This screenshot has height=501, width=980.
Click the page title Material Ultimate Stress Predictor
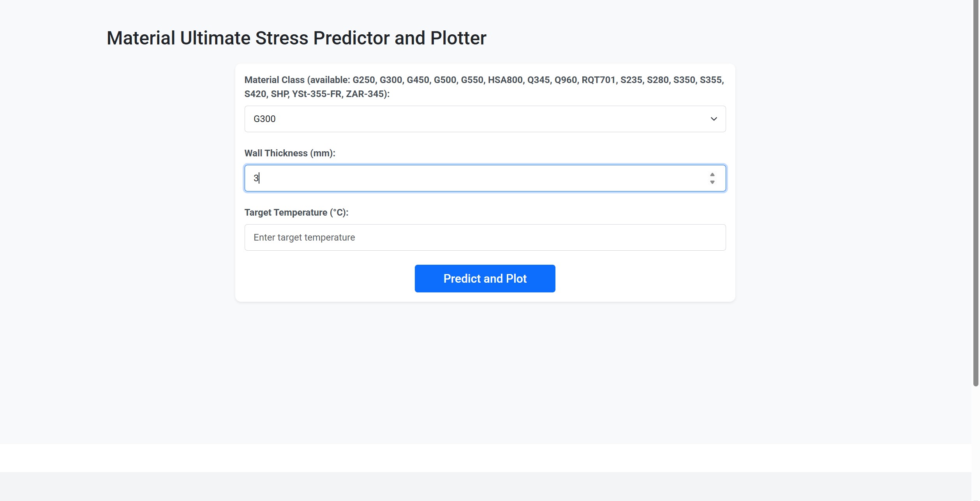point(296,37)
